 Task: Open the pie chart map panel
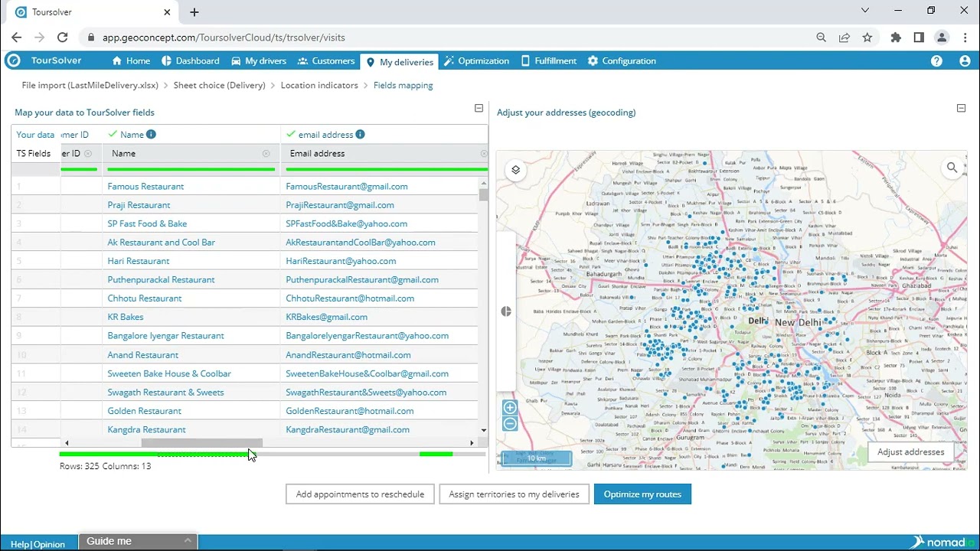(506, 311)
